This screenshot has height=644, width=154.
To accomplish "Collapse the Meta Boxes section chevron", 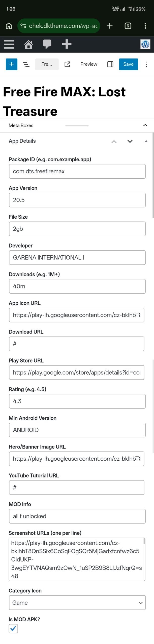I will pyautogui.click(x=145, y=125).
